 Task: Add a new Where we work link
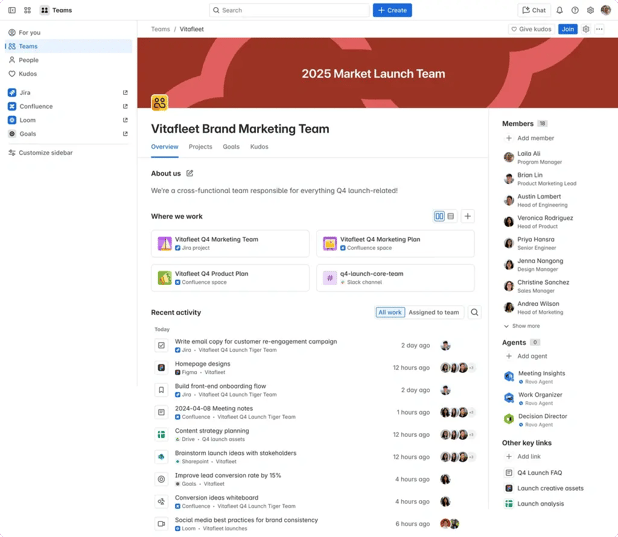pyautogui.click(x=467, y=216)
